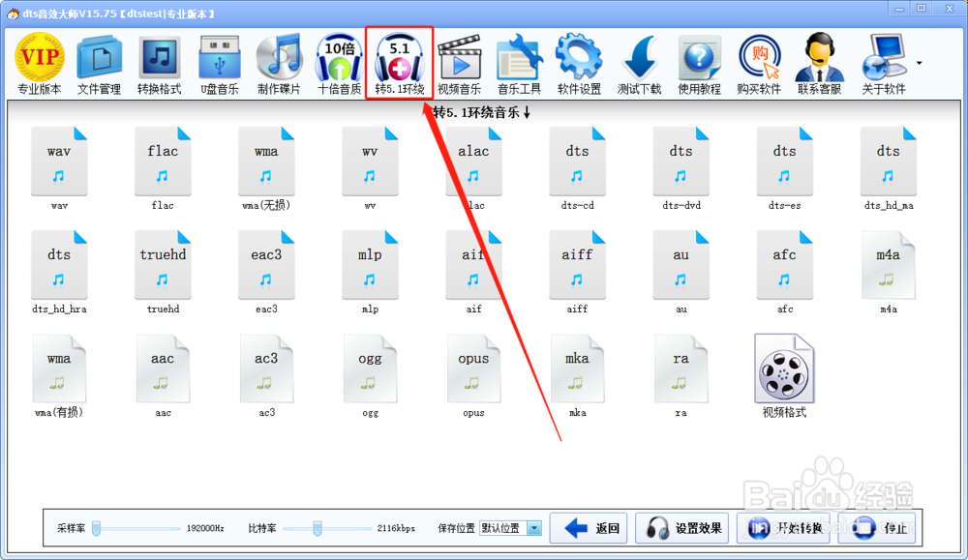Viewport: 968px width, 560px height.
Task: Choose the opus format
Action: [x=473, y=376]
